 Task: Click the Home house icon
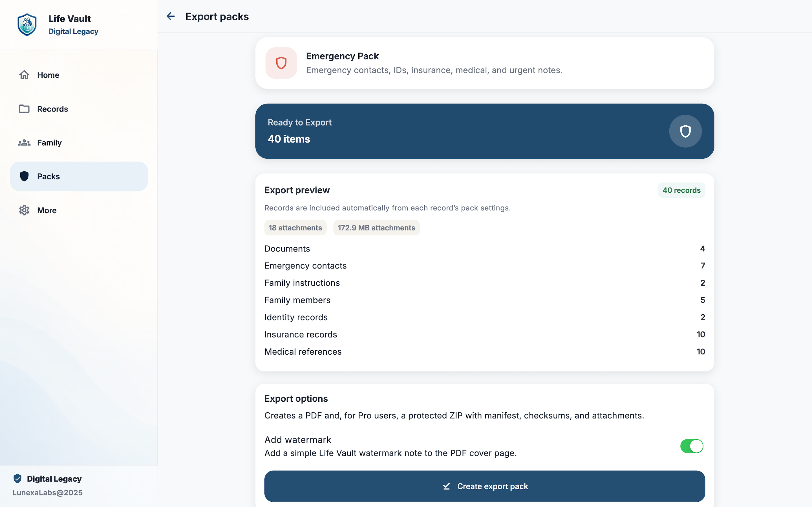tap(24, 75)
